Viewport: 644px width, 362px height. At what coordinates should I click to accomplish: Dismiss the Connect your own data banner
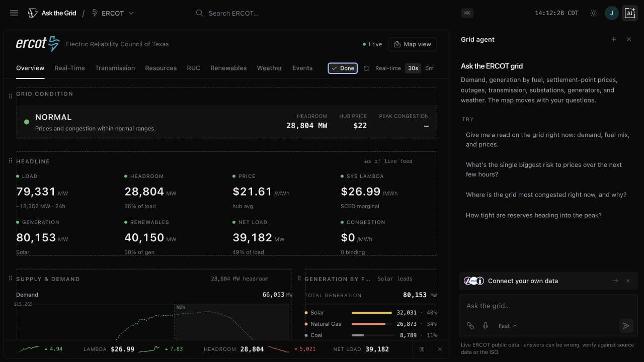628,281
